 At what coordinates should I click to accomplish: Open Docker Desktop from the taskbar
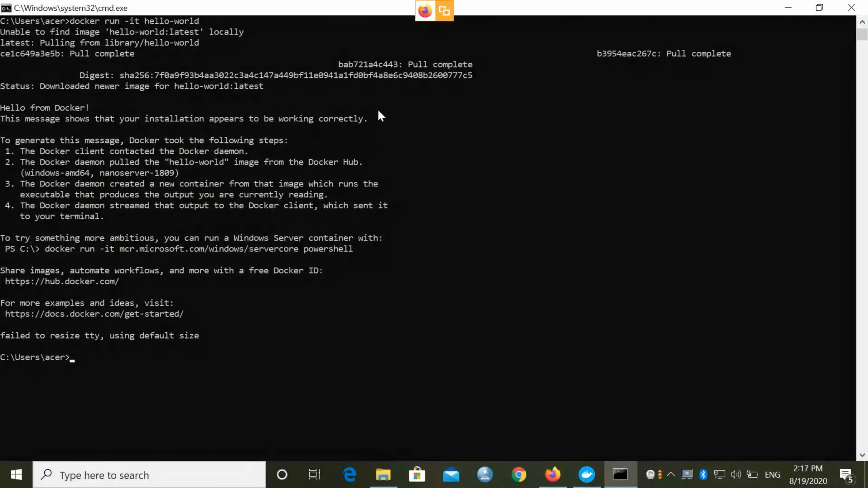pyautogui.click(x=586, y=474)
